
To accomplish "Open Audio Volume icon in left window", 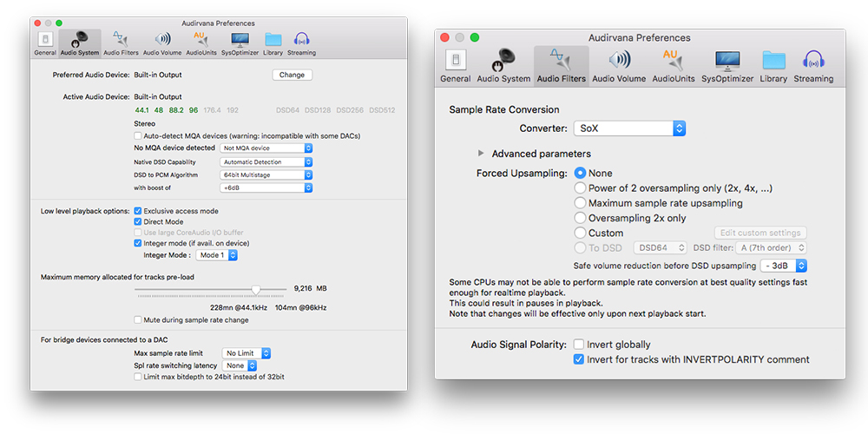I will click(x=162, y=39).
